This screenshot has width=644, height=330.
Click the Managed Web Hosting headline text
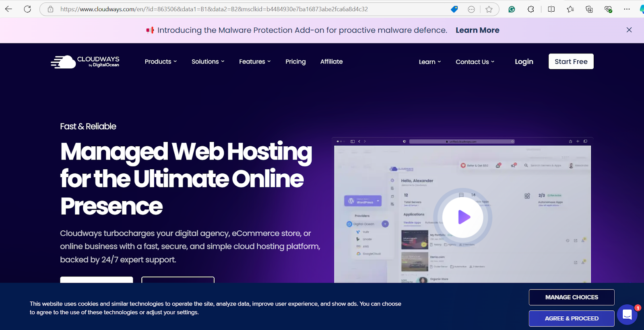186,178
